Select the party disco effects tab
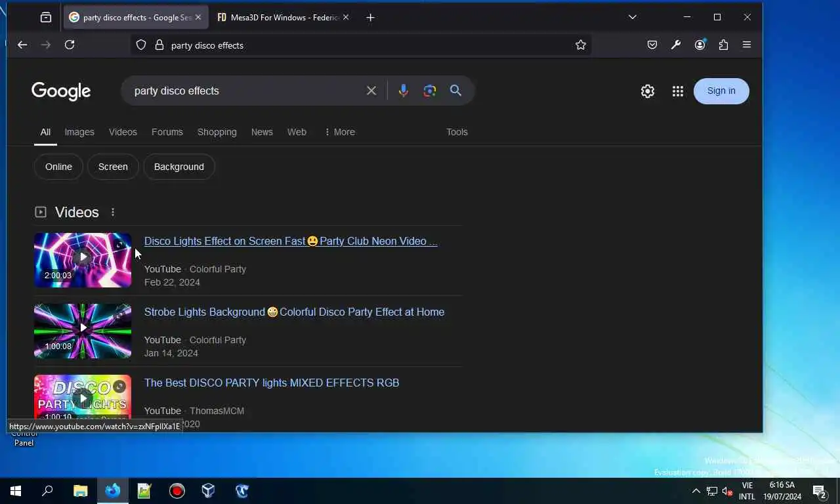This screenshot has width=840, height=504. coord(136,18)
